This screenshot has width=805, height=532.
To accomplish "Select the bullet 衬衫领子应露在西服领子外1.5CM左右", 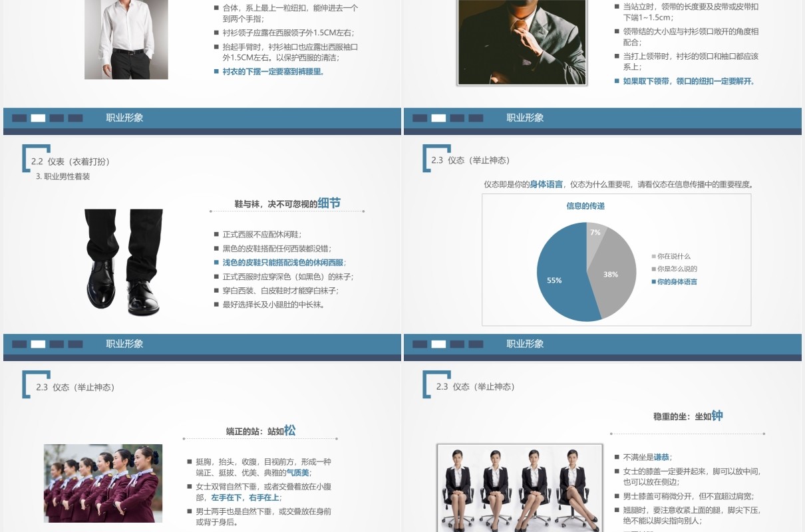I will pyautogui.click(x=284, y=33).
